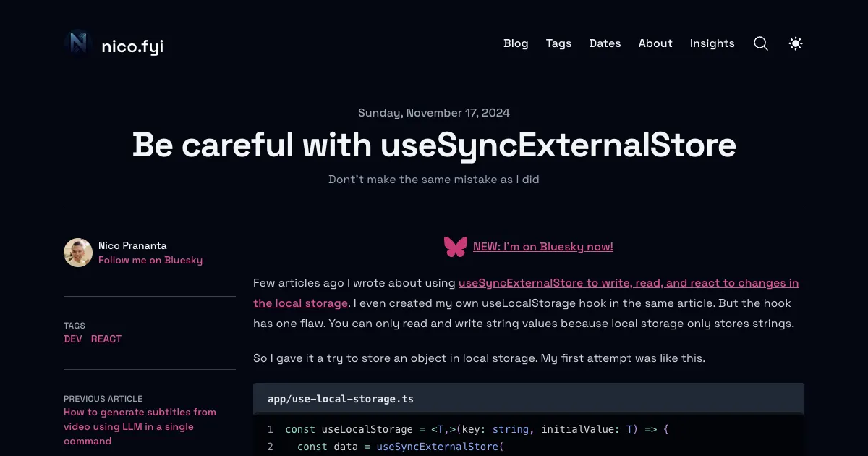The height and width of the screenshot is (456, 868).
Task: Open the Blog menu item
Action: [x=516, y=43]
